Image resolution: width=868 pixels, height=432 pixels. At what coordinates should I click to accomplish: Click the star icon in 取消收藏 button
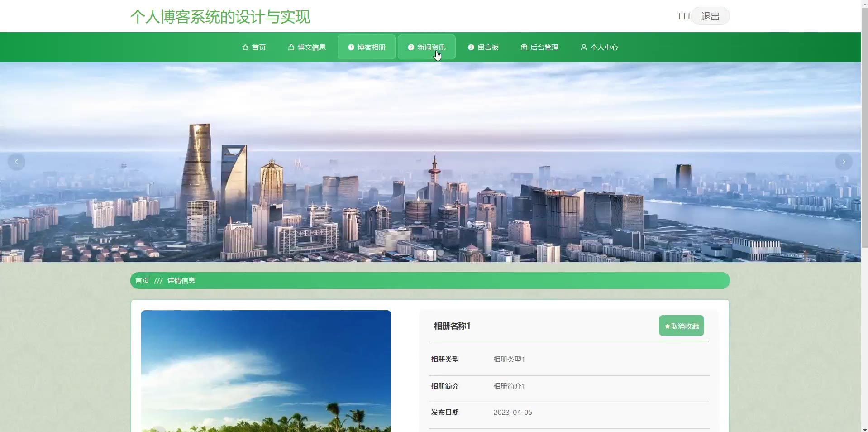point(667,326)
